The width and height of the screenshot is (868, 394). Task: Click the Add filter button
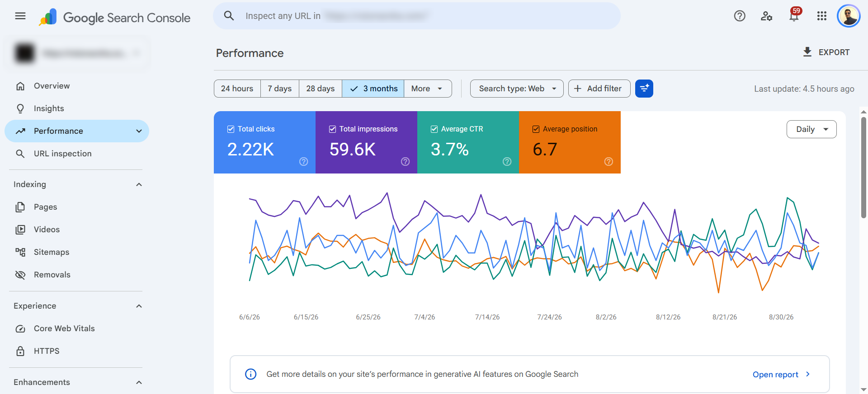(x=599, y=89)
